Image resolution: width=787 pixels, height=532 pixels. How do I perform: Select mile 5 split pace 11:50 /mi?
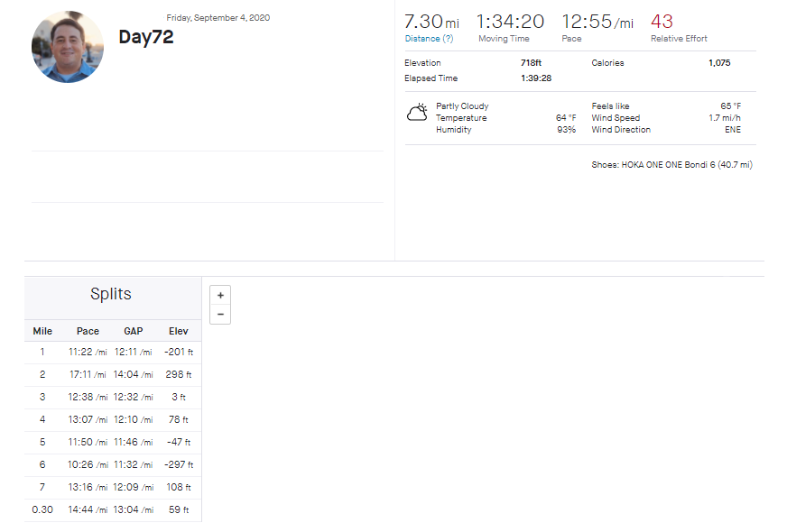(x=88, y=442)
